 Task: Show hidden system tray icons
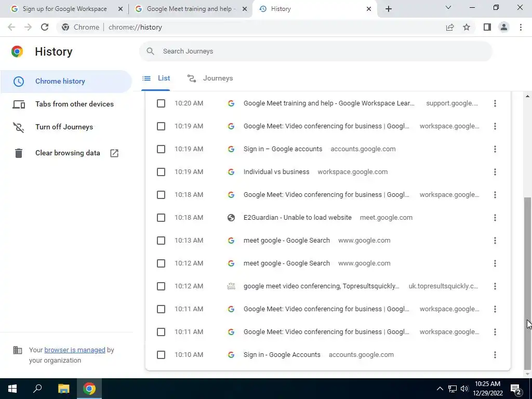pos(440,389)
